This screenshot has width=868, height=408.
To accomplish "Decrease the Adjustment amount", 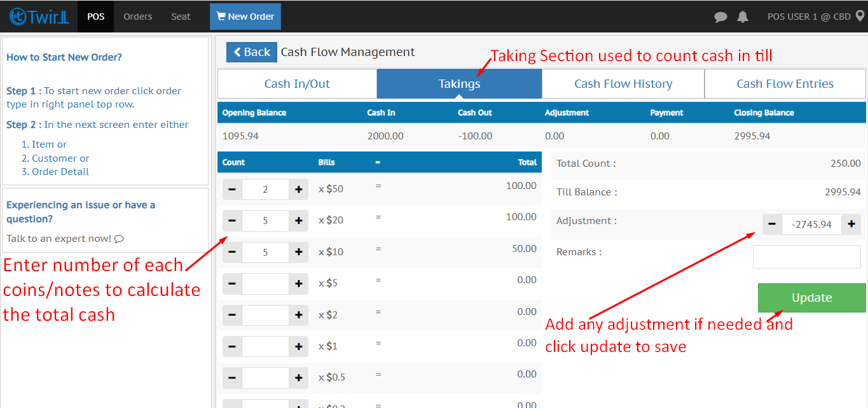I will click(772, 224).
